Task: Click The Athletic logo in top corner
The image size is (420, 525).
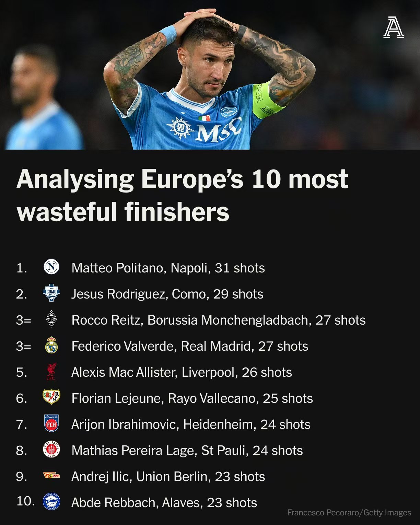Action: pyautogui.click(x=394, y=27)
